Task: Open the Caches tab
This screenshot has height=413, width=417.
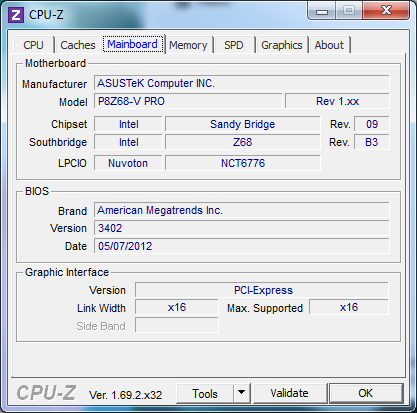Action: [x=78, y=45]
